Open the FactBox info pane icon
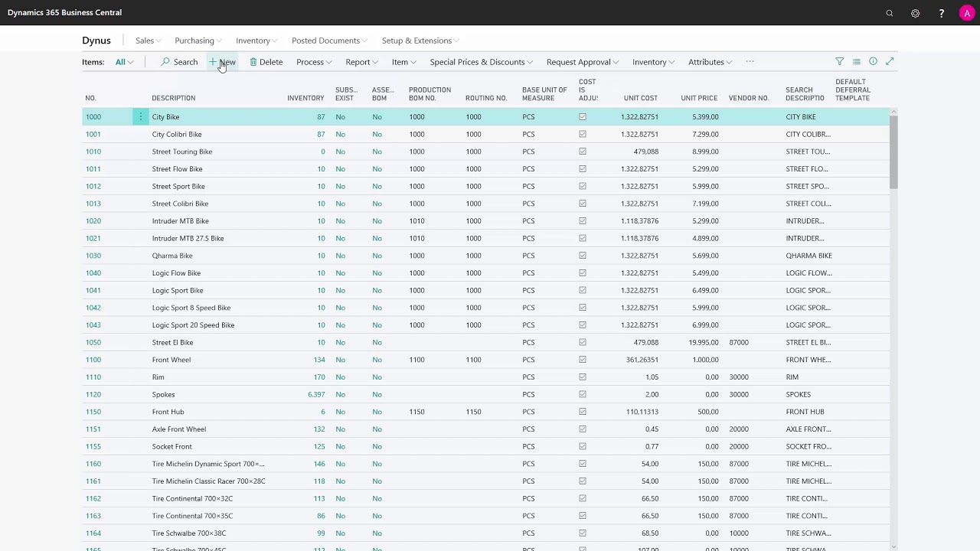The height and width of the screenshot is (551, 980). (873, 61)
